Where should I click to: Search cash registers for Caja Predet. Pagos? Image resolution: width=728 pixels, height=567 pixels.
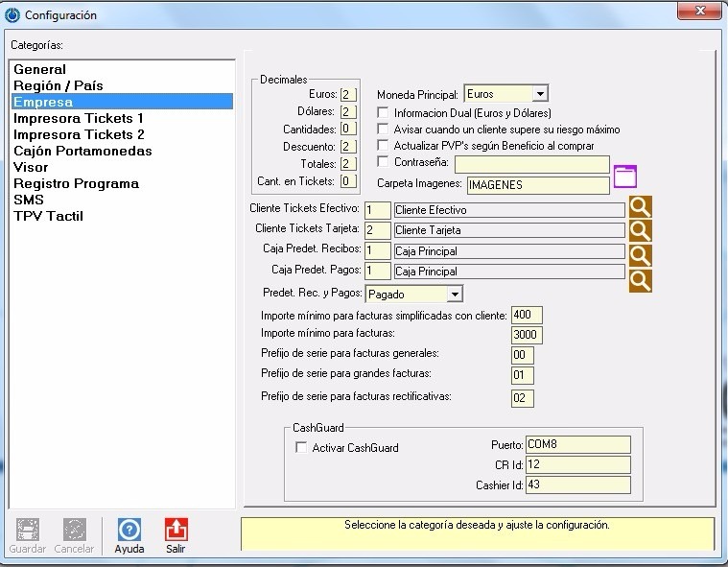[x=641, y=280]
